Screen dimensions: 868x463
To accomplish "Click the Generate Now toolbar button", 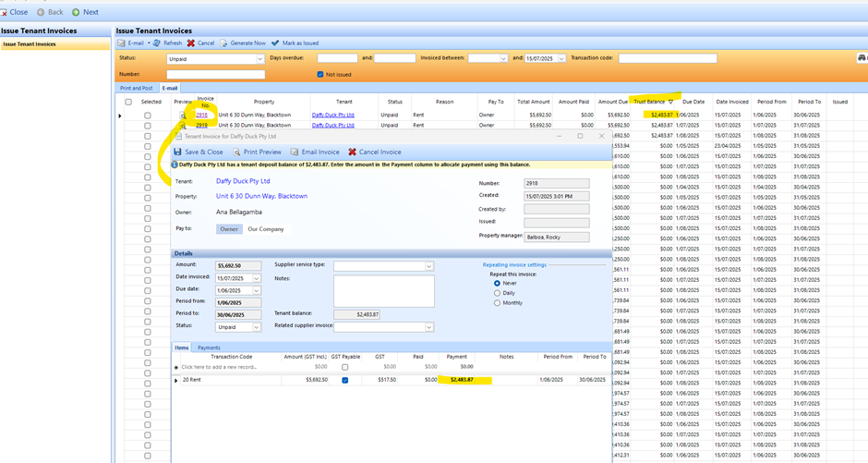I will point(243,43).
